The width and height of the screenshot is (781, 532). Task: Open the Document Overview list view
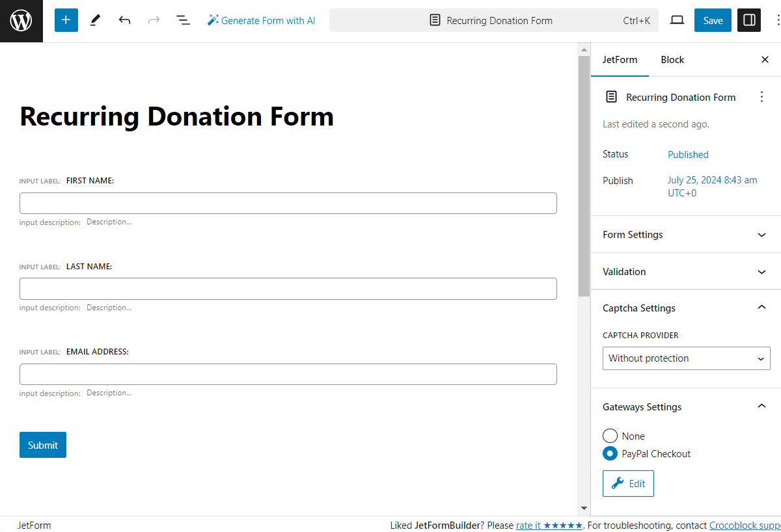tap(183, 20)
